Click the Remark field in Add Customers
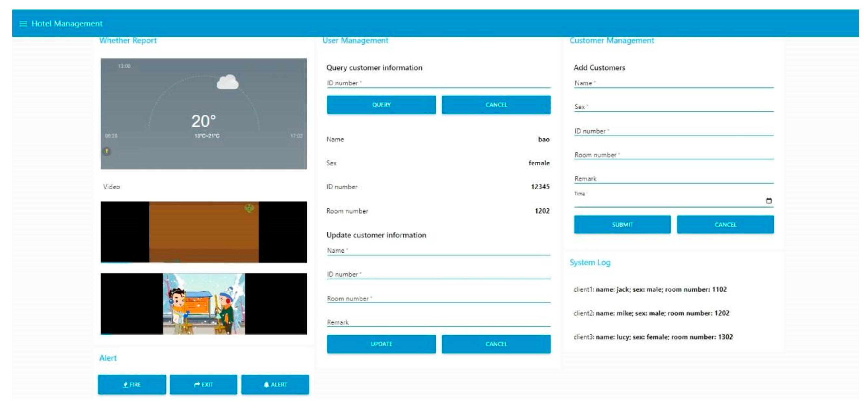868x406 pixels. [674, 179]
